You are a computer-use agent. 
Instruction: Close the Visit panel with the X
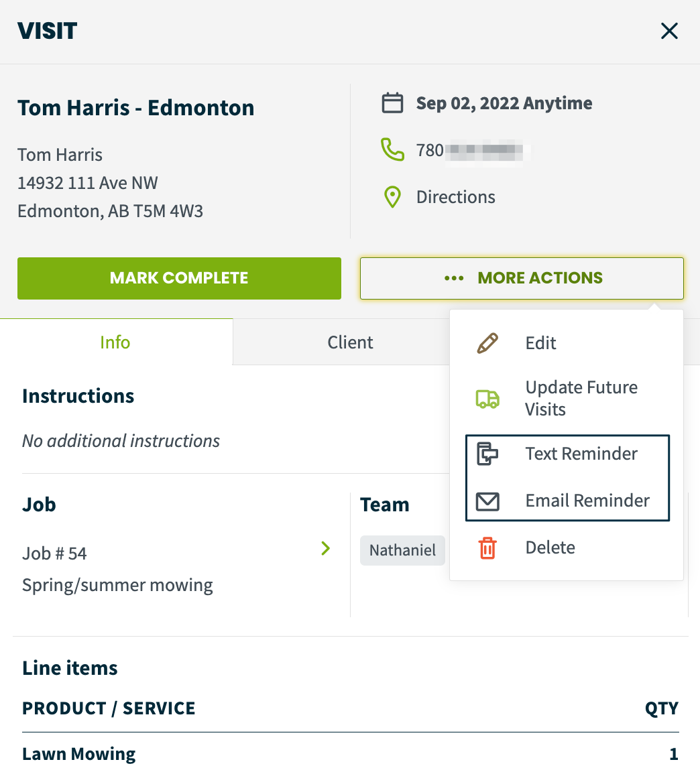(669, 31)
